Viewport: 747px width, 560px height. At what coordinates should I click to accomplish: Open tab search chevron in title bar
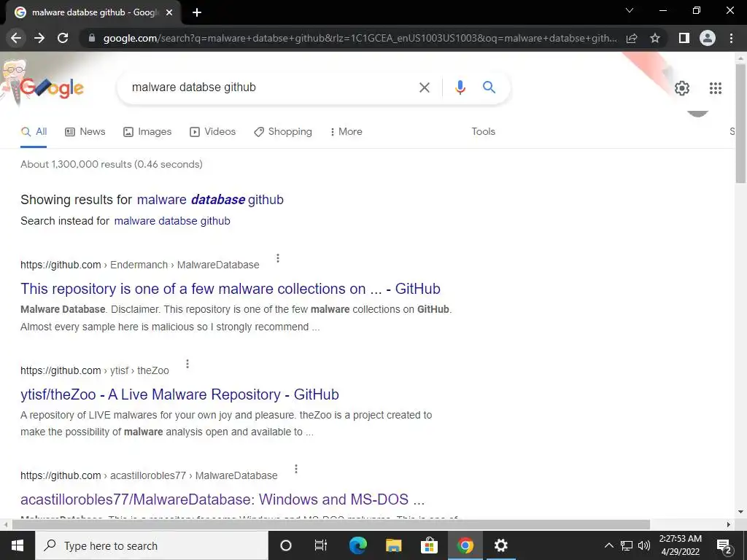630,10
